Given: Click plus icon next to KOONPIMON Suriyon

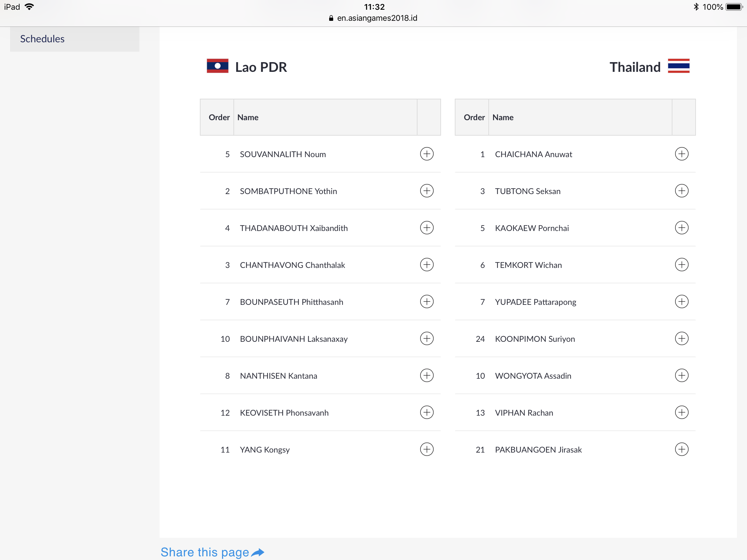Looking at the screenshot, I should pyautogui.click(x=682, y=338).
